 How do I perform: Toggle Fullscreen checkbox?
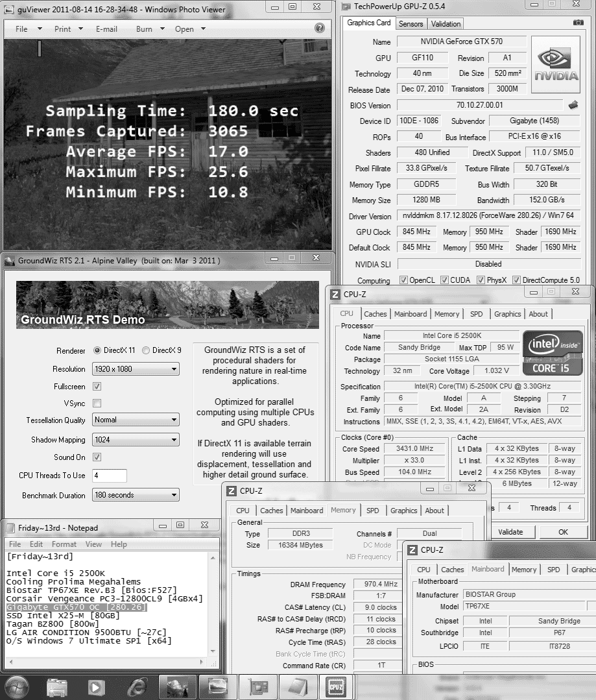point(97,386)
